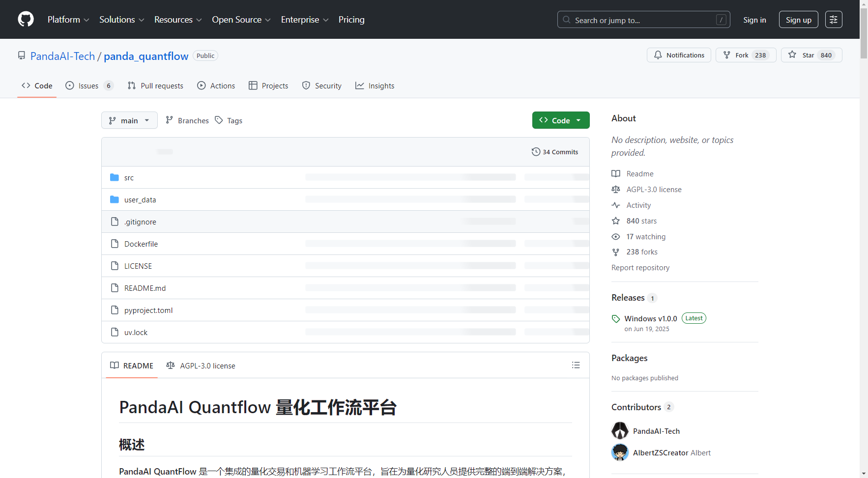Click the PandaAI-Tech contributor avatar

[x=620, y=431]
